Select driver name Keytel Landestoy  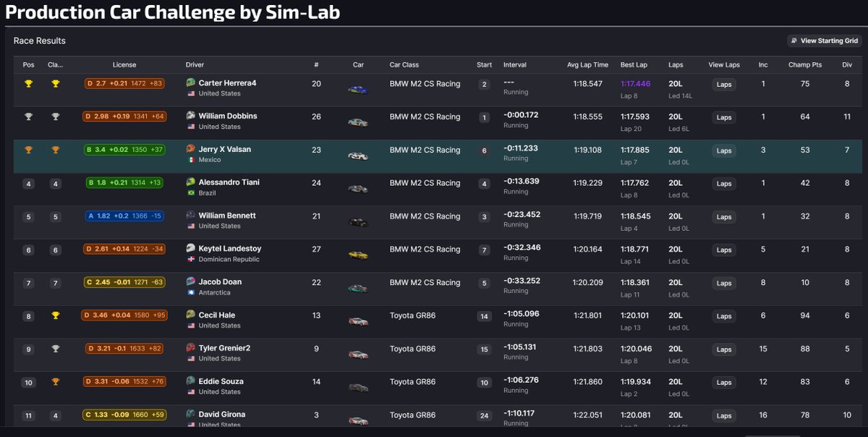pyautogui.click(x=230, y=249)
